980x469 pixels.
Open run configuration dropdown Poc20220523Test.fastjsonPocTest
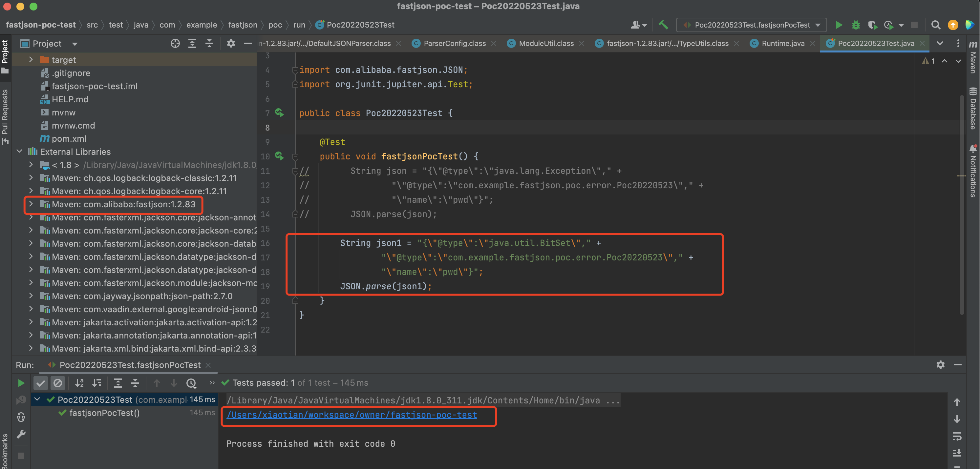[751, 25]
